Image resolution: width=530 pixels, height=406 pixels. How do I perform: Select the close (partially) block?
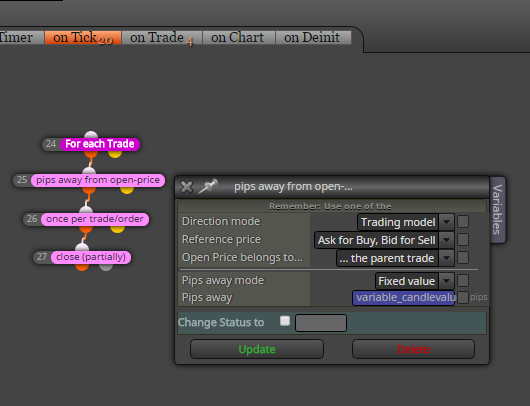[91, 257]
